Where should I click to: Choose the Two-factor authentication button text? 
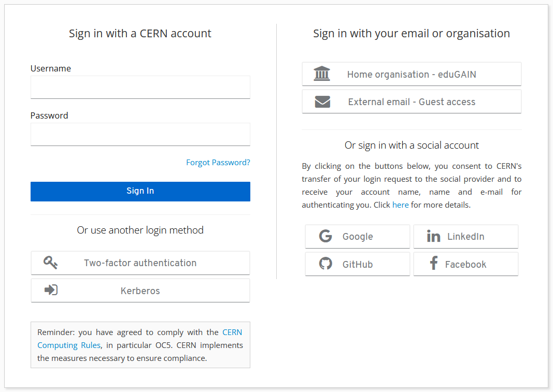(140, 263)
